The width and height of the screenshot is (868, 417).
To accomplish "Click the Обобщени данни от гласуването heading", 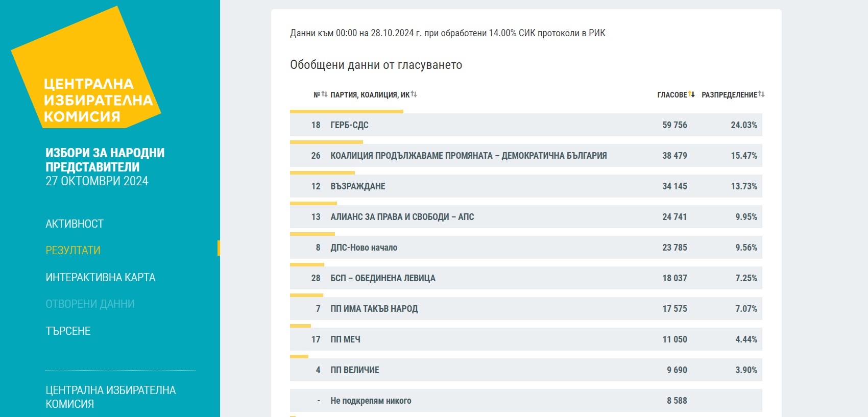I will (376, 65).
